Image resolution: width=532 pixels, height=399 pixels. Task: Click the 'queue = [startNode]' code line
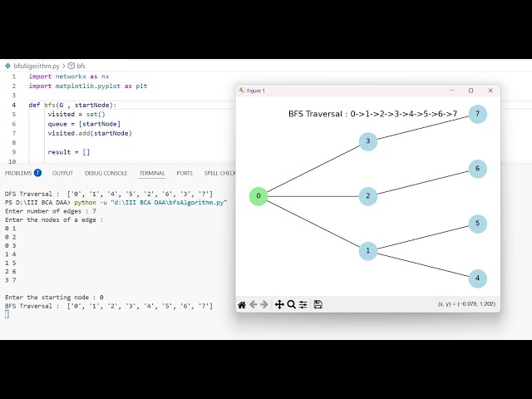pos(84,124)
